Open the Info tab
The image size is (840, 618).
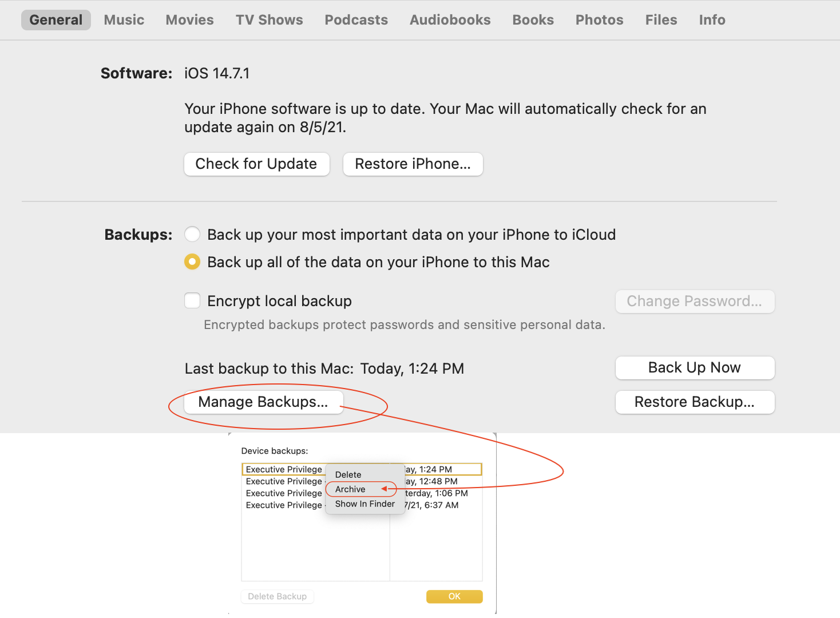(x=712, y=20)
